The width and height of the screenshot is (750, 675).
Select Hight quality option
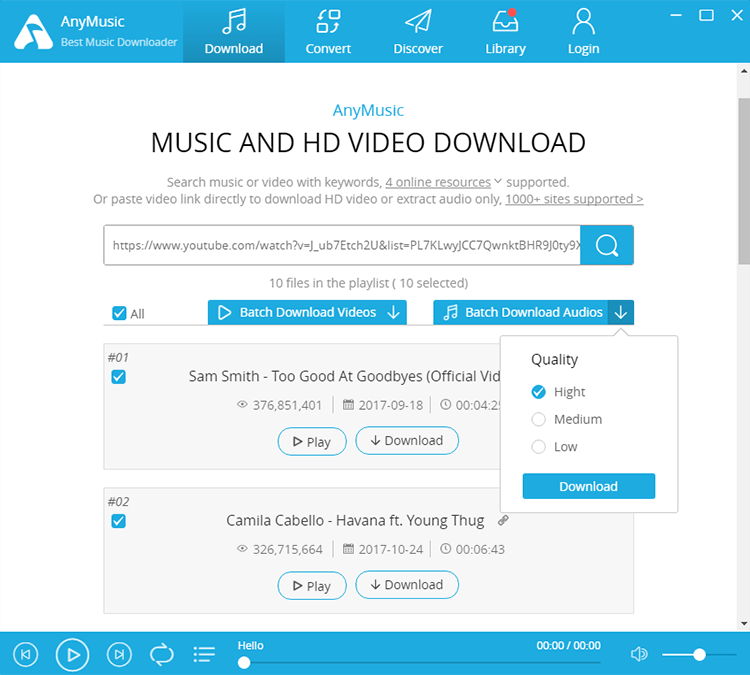pyautogui.click(x=539, y=392)
